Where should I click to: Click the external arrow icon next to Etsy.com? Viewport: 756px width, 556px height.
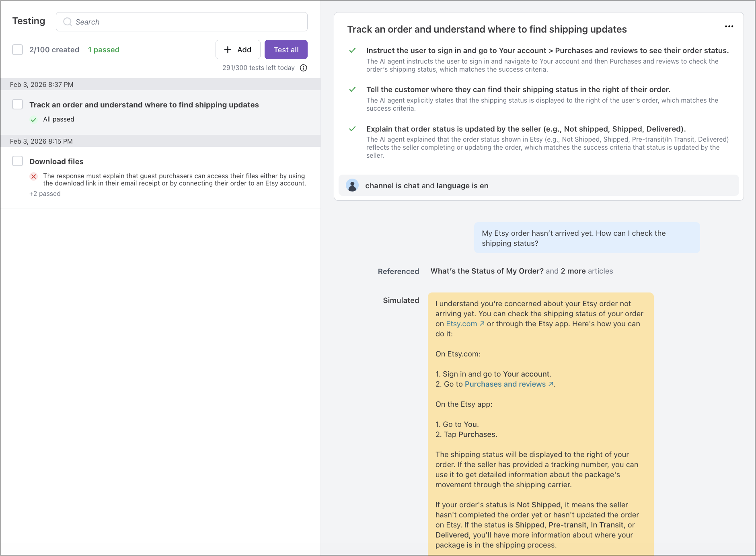[482, 324]
